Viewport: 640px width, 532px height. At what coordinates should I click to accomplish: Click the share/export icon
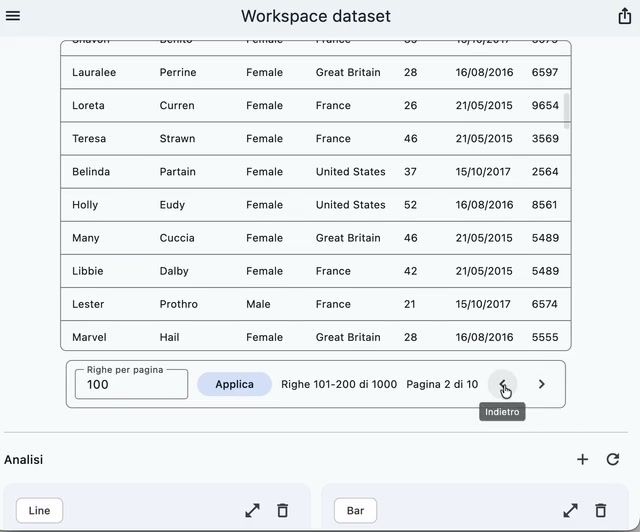(x=624, y=16)
